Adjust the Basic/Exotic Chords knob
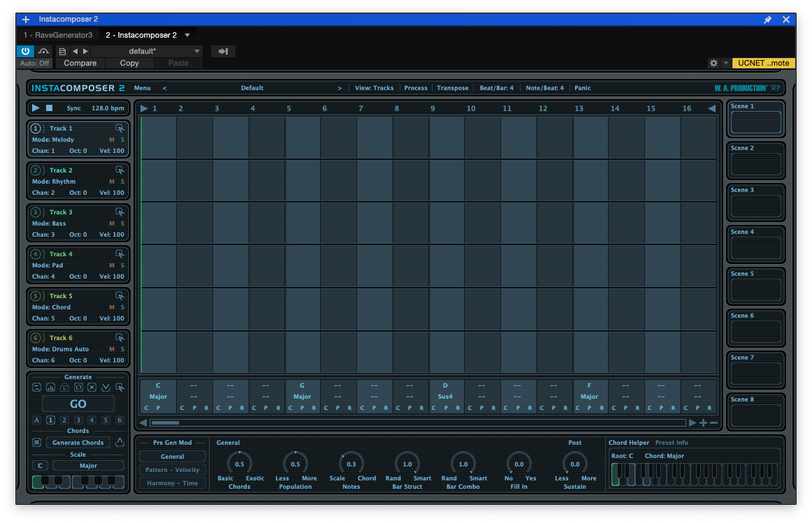This screenshot has height=523, width=812. point(239,464)
